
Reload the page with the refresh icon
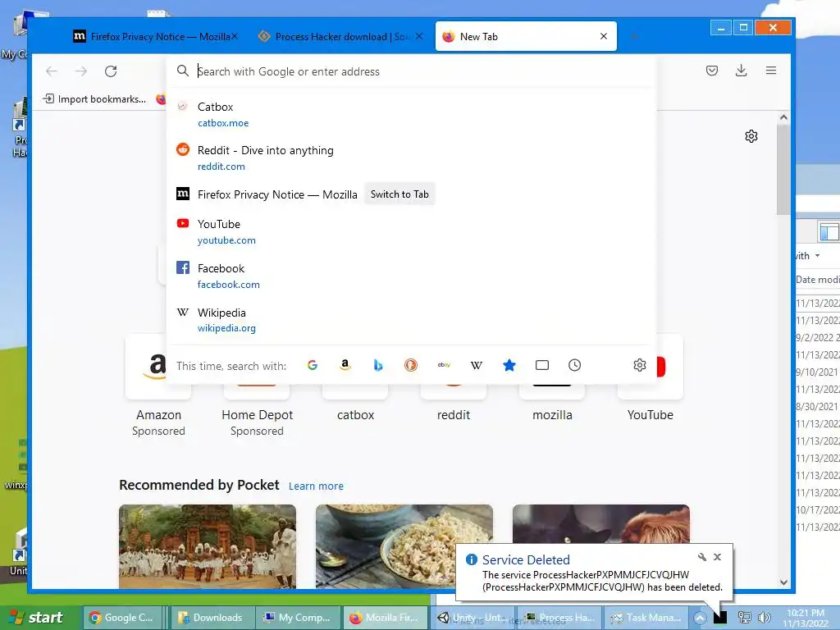(x=111, y=71)
